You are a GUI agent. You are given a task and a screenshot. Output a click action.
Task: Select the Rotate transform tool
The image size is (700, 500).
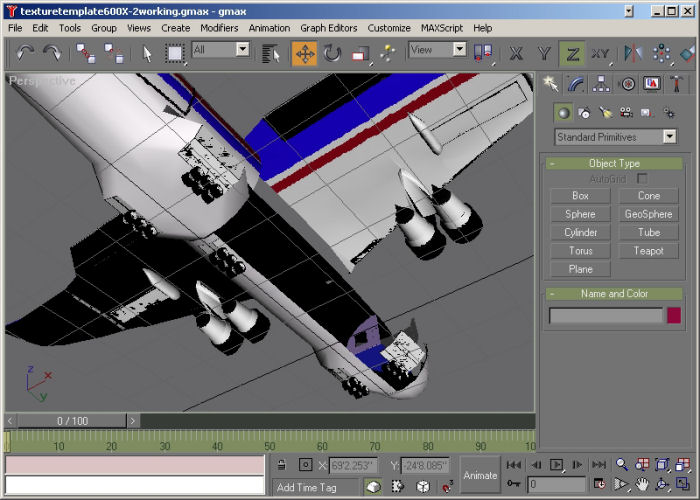(332, 53)
